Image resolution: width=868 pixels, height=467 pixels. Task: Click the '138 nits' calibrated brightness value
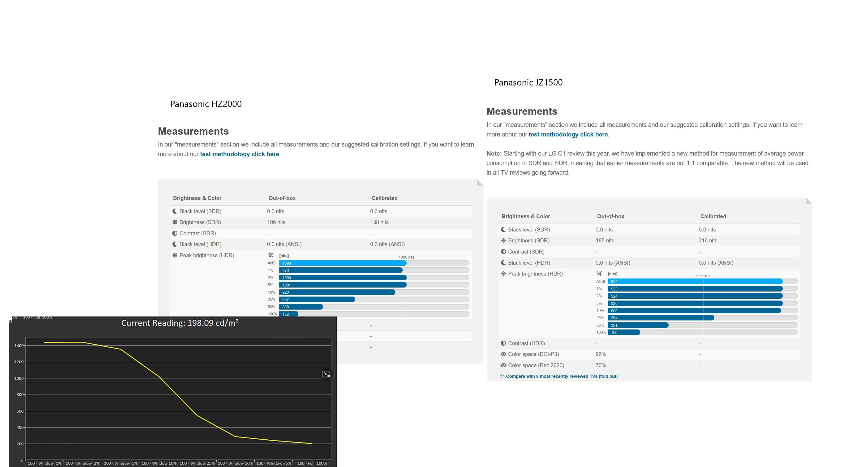[379, 222]
